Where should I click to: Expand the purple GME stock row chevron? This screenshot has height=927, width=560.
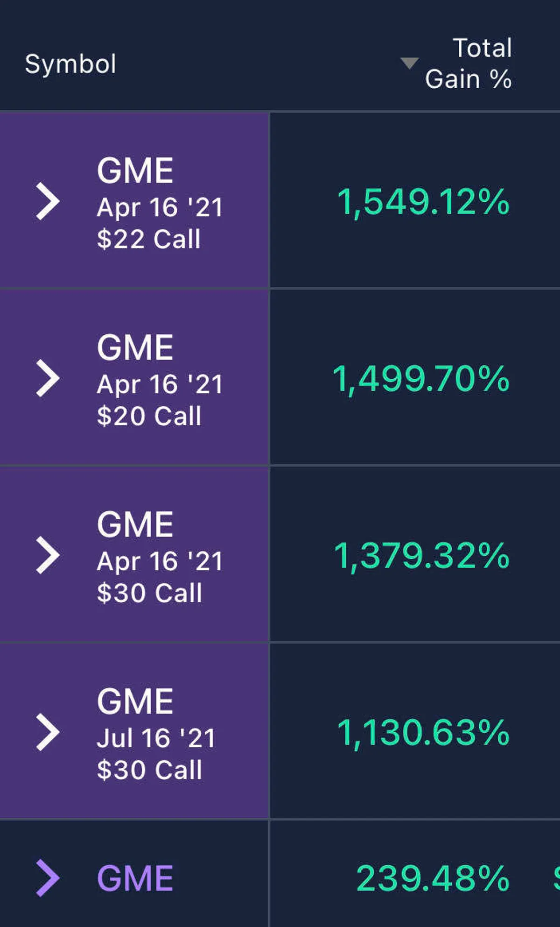click(x=48, y=878)
